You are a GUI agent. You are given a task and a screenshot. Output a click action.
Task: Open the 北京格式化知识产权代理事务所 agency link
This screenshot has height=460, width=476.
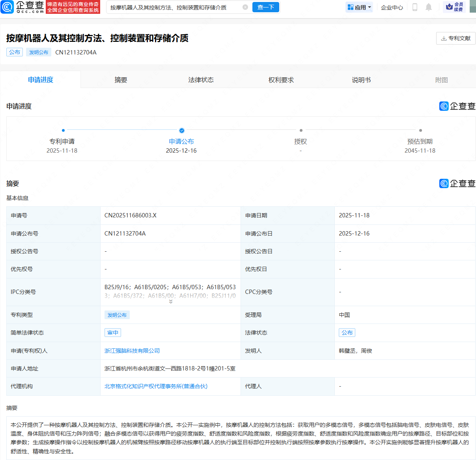click(156, 386)
